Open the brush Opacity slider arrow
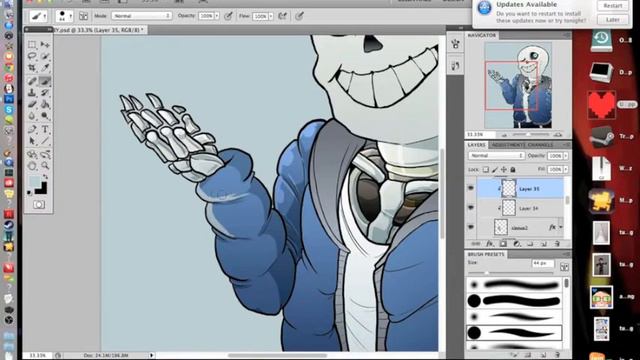The height and width of the screenshot is (360, 640). [x=217, y=16]
